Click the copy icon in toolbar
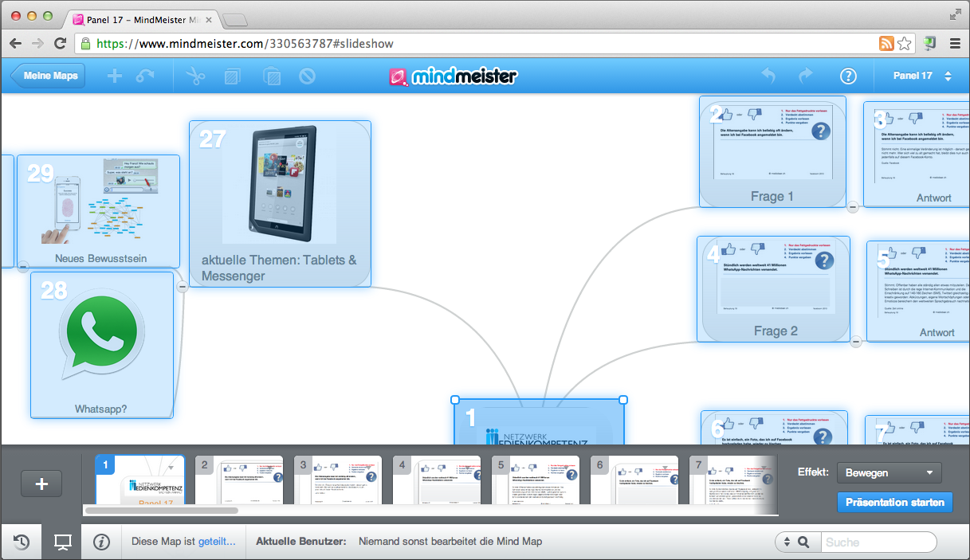 [x=233, y=76]
